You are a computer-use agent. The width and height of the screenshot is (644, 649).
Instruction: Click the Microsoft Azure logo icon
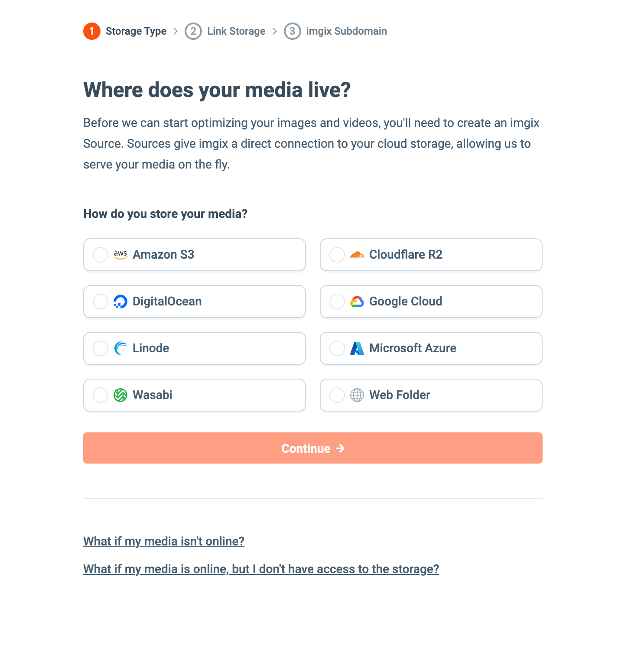[357, 348]
